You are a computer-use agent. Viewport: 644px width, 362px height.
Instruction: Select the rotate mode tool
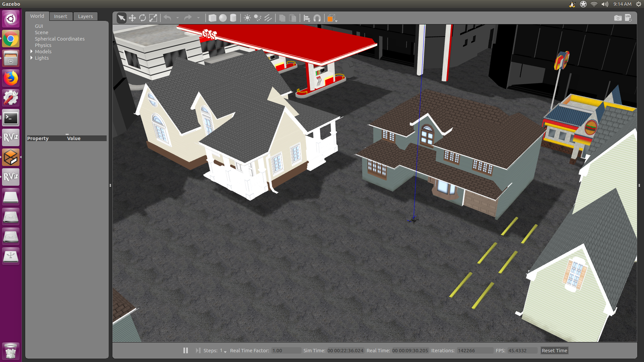point(143,18)
